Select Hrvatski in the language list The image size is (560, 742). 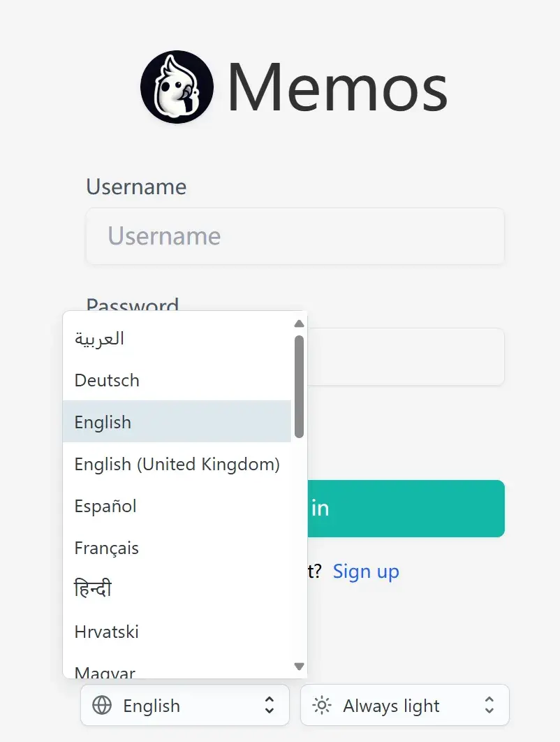coord(107,632)
